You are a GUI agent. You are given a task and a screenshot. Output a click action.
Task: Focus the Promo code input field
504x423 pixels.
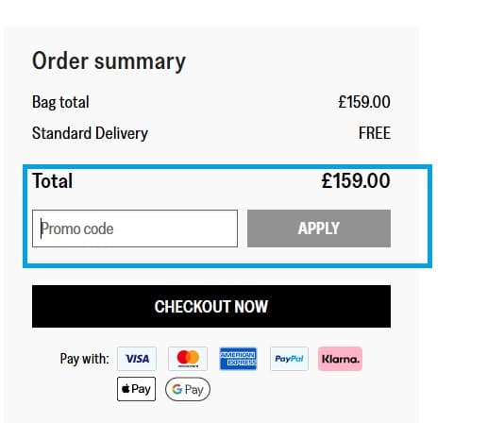135,228
